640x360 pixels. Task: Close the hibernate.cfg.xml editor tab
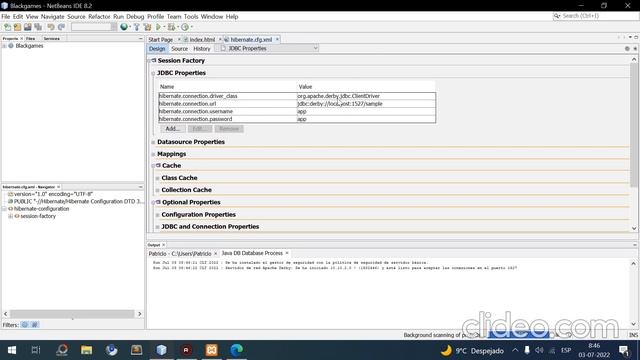[277, 40]
